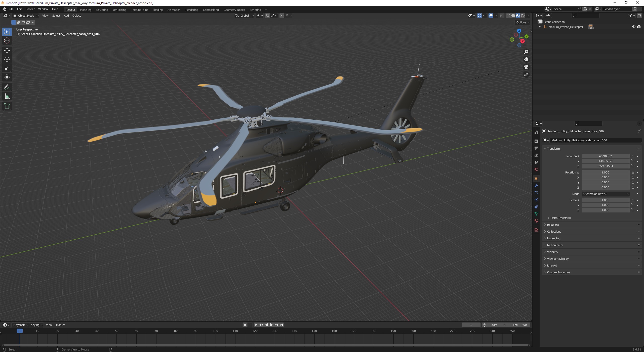This screenshot has height=352, width=644.
Task: Switch to Rendered viewport shading
Action: pos(523,16)
